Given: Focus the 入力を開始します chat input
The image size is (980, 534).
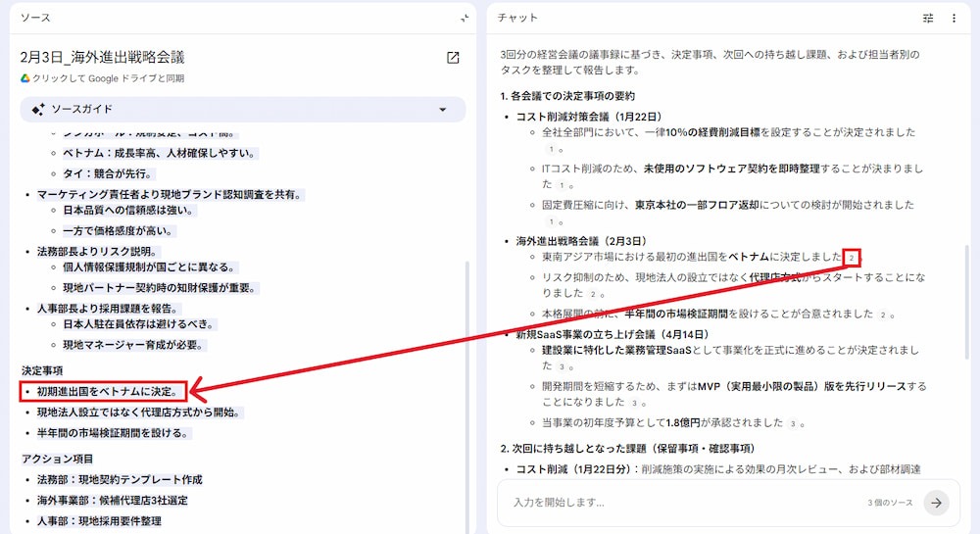Looking at the screenshot, I should tap(681, 502).
